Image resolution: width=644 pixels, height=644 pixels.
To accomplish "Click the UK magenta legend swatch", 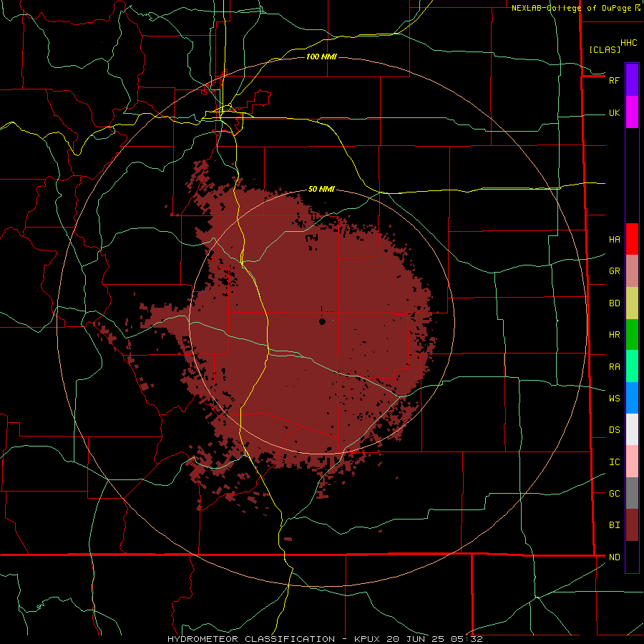I will pyautogui.click(x=632, y=112).
